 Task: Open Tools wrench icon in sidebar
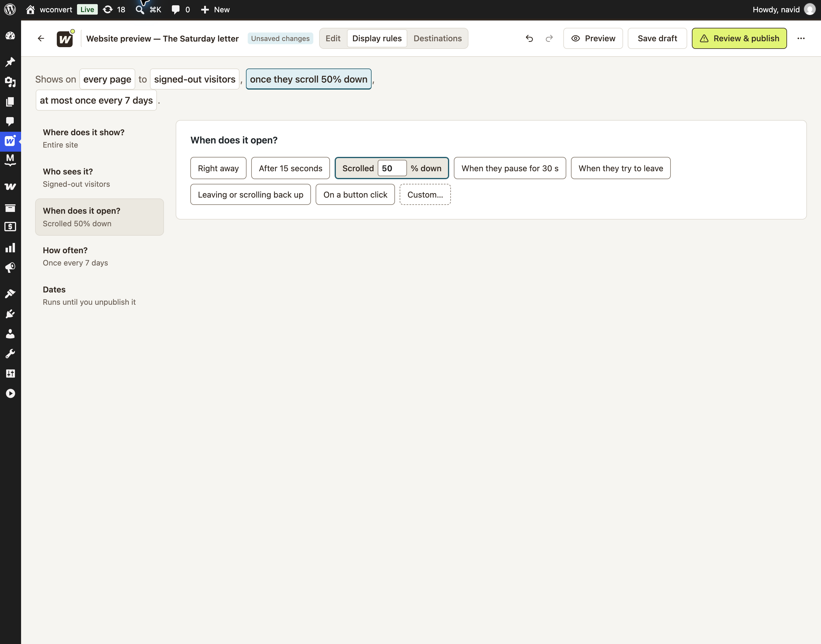pyautogui.click(x=10, y=354)
